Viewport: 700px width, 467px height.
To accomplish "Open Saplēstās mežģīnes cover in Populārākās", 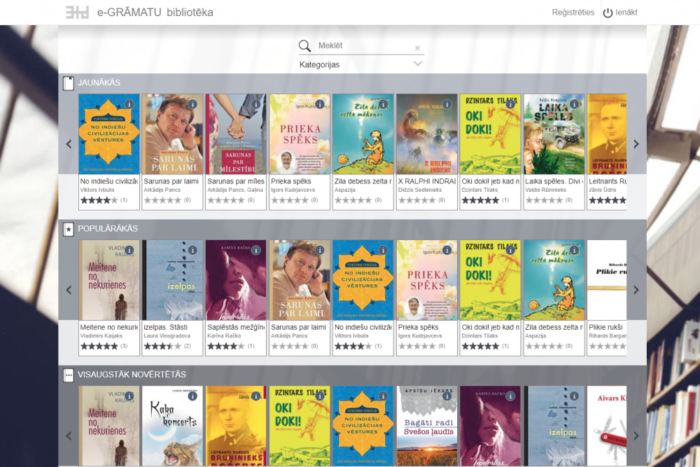I will (x=236, y=280).
